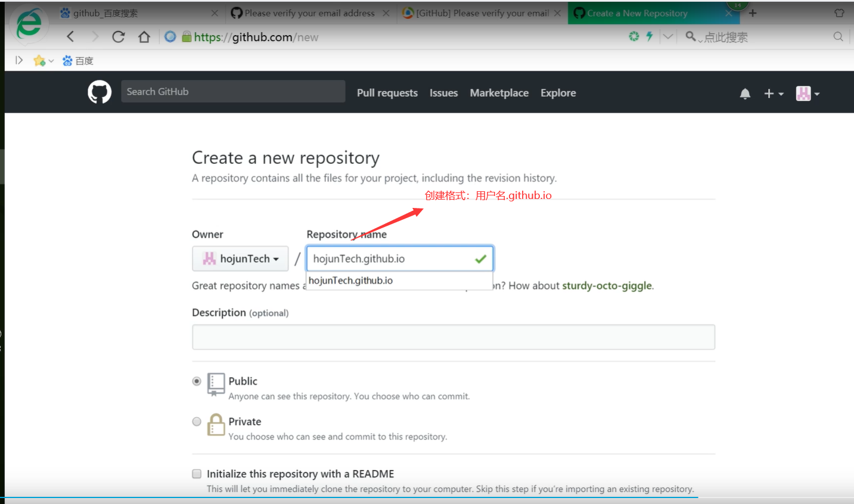Go to browser home page icon
The image size is (854, 504).
pyautogui.click(x=144, y=37)
